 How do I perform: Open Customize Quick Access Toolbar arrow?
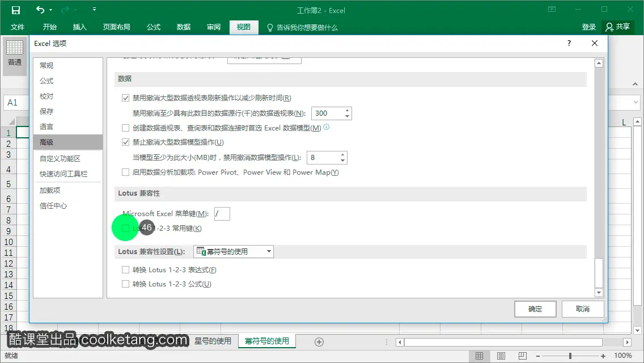coord(94,9)
